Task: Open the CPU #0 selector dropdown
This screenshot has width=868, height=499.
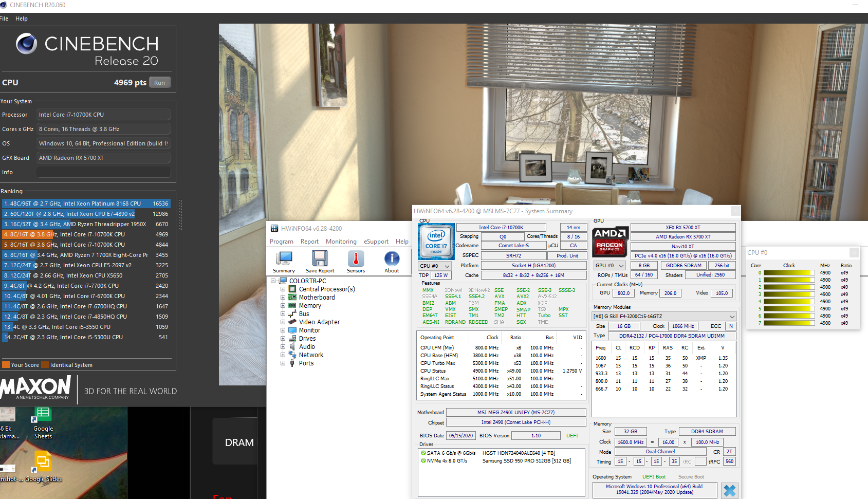Action: (x=435, y=266)
